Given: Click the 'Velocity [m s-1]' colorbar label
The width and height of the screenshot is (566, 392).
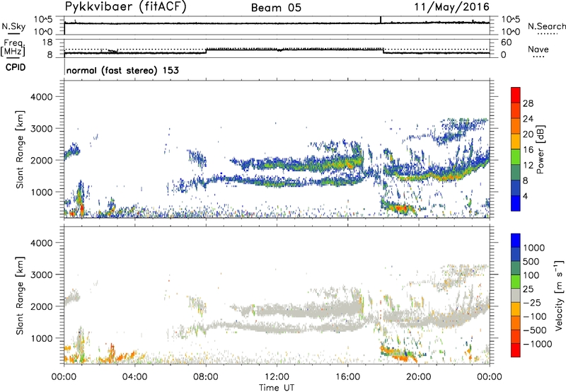Looking at the screenshot, I should (x=559, y=295).
